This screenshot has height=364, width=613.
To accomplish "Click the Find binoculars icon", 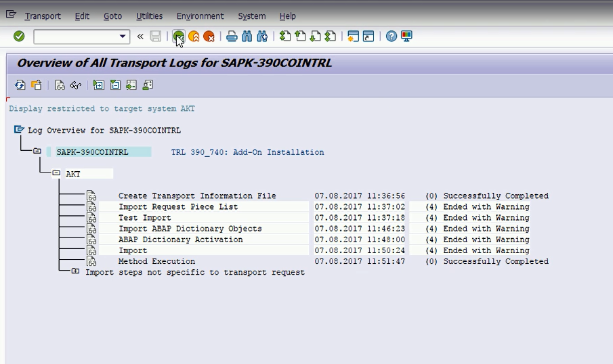I will pyautogui.click(x=247, y=37).
